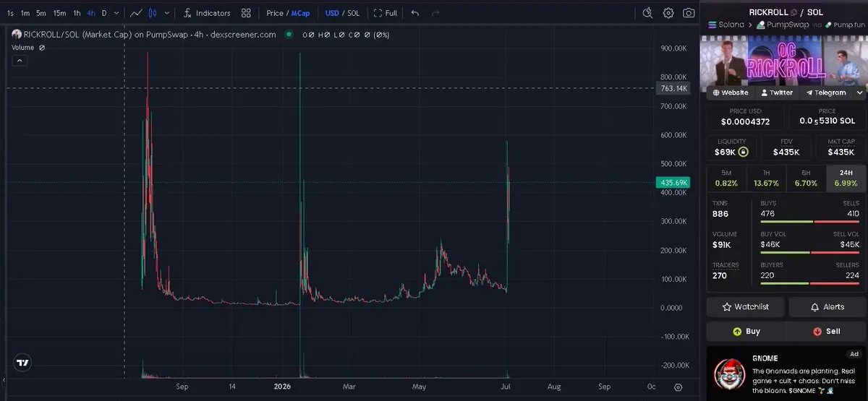Open the token Telegram link
The height and width of the screenshot is (401, 868).
click(x=825, y=92)
